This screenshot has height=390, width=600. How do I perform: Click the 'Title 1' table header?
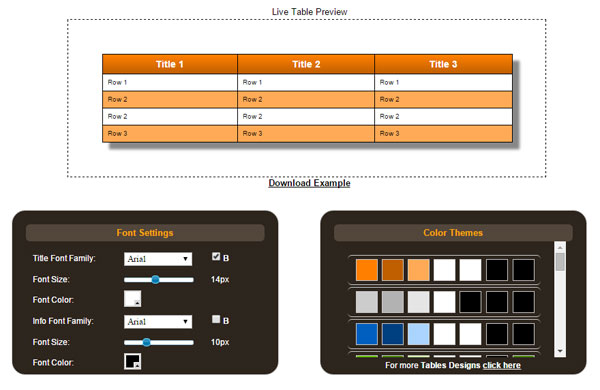tap(170, 64)
